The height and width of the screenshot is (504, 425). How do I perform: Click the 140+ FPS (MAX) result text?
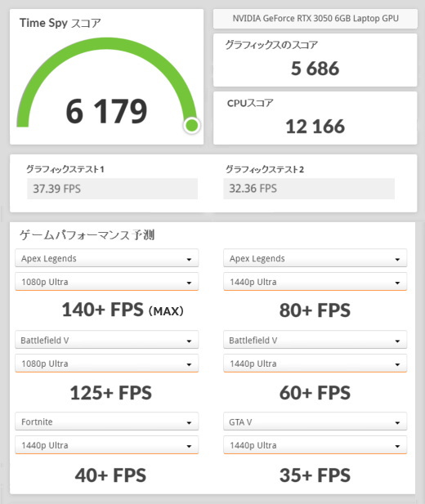pos(123,310)
